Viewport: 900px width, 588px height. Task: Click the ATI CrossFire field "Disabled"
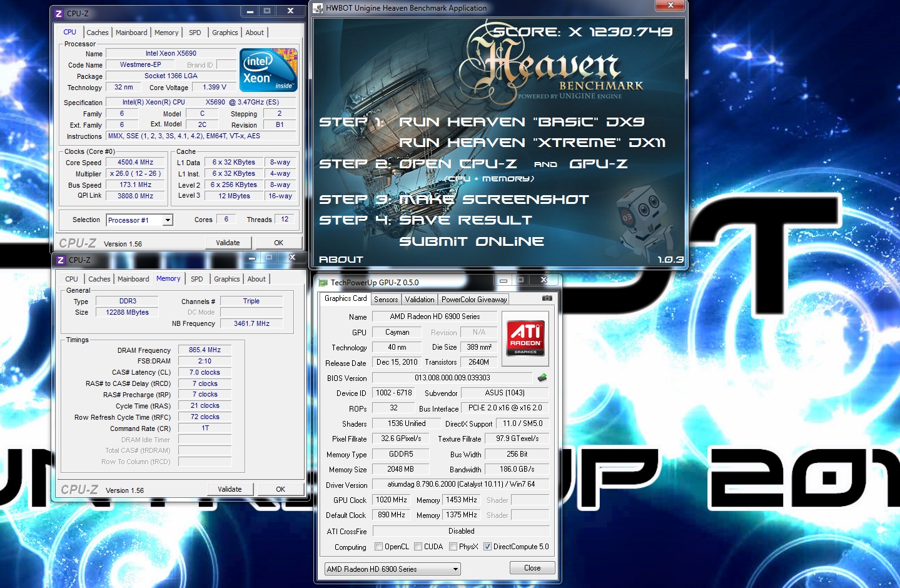coord(461,531)
